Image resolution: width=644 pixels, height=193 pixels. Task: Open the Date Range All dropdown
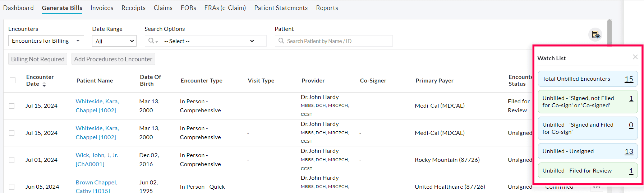tap(114, 41)
